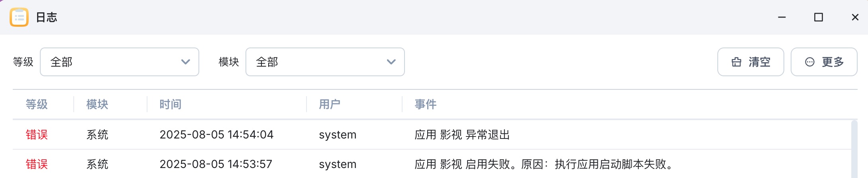Minimize the 日志 window
The height and width of the screenshot is (178, 868).
(x=782, y=17)
